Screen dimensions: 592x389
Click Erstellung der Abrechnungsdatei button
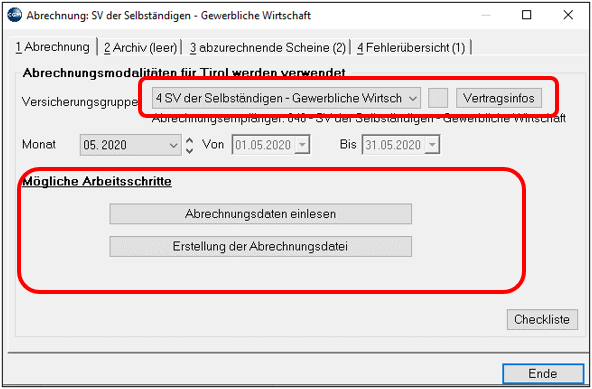(261, 246)
